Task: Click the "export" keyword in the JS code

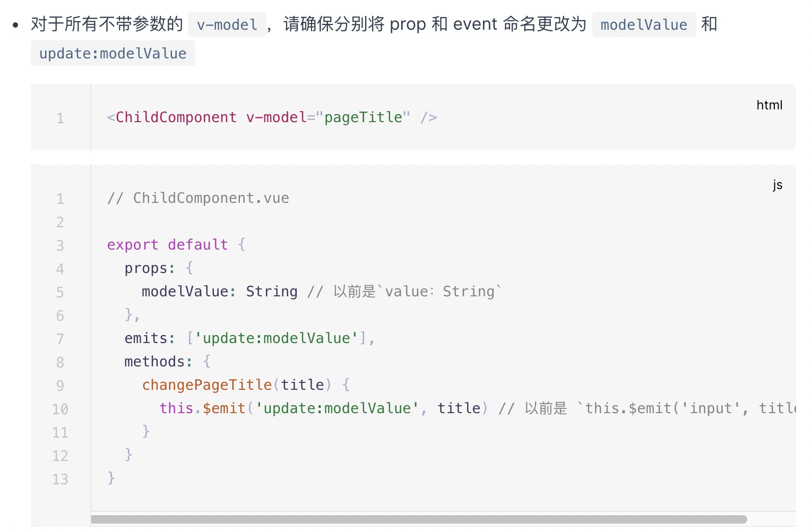Action: coord(133,245)
